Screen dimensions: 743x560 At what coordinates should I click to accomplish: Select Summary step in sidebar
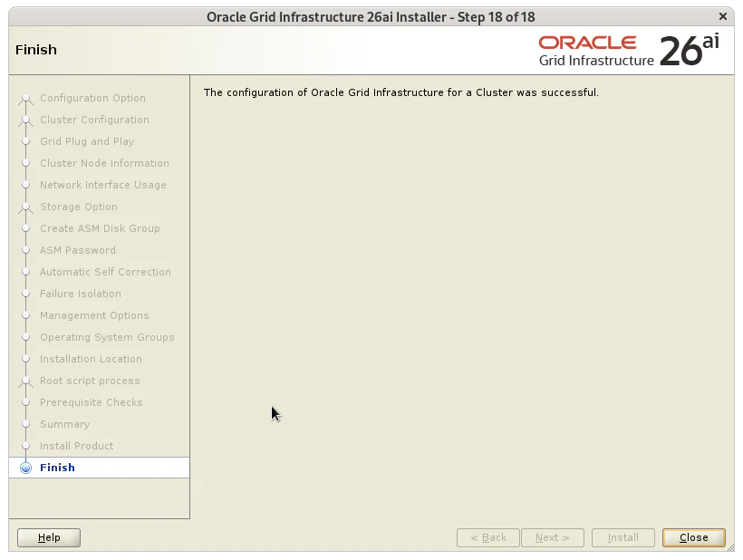(x=65, y=425)
